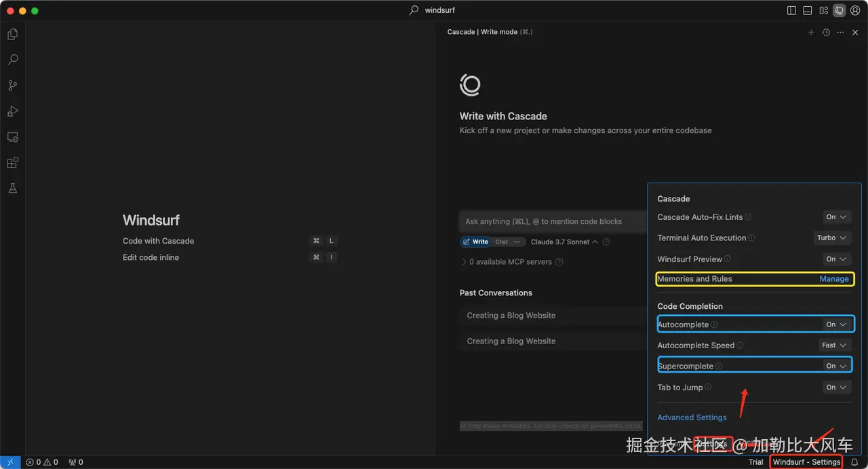Open the Extensions view

click(x=12, y=163)
